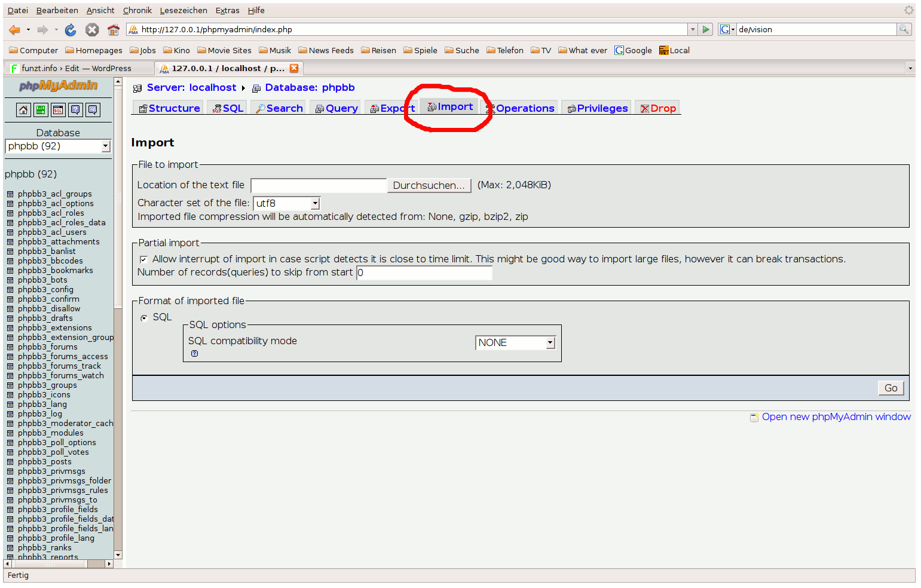Toggle Allow interrupt of import checkbox
The image size is (921, 588).
pyautogui.click(x=143, y=259)
